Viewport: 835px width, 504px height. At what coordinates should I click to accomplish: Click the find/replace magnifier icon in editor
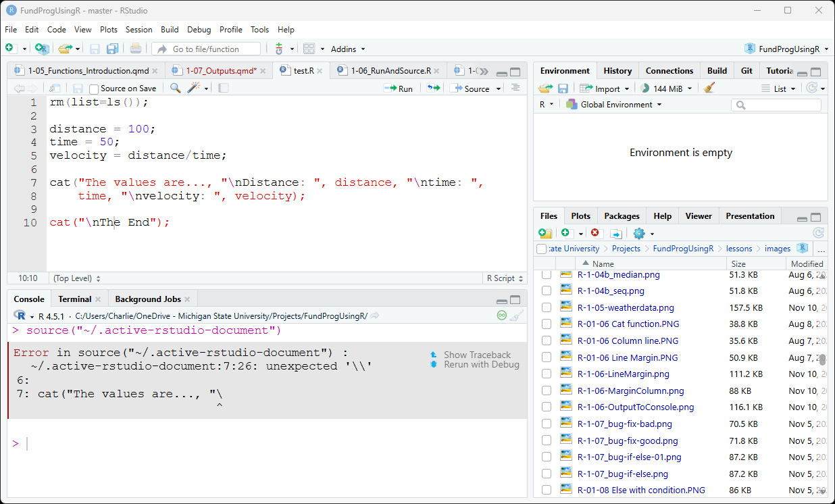tap(175, 89)
